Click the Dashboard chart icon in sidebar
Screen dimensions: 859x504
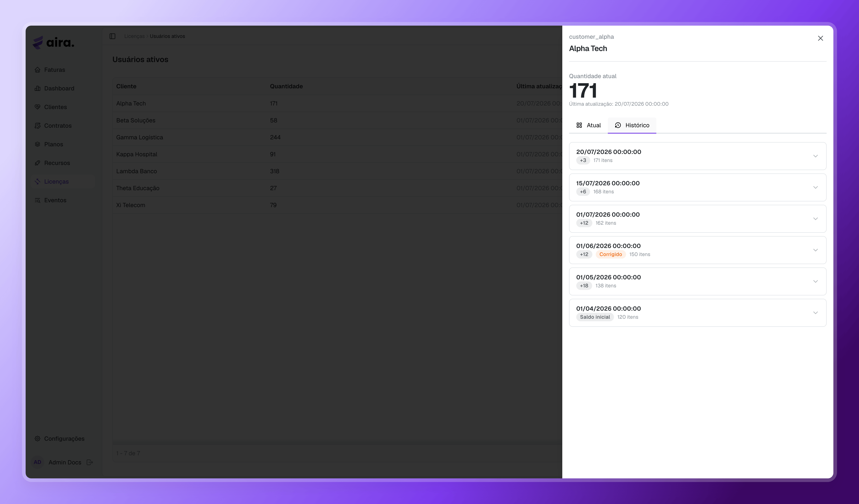click(37, 88)
